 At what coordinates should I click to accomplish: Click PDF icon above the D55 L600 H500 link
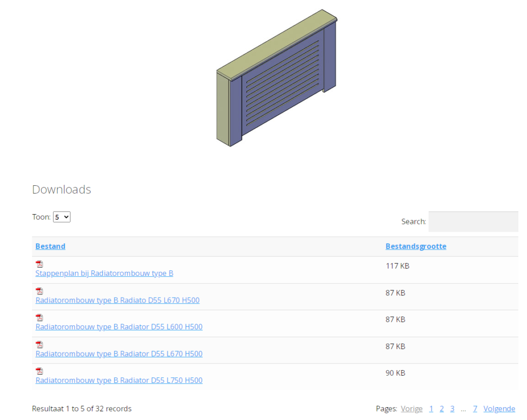(x=39, y=318)
